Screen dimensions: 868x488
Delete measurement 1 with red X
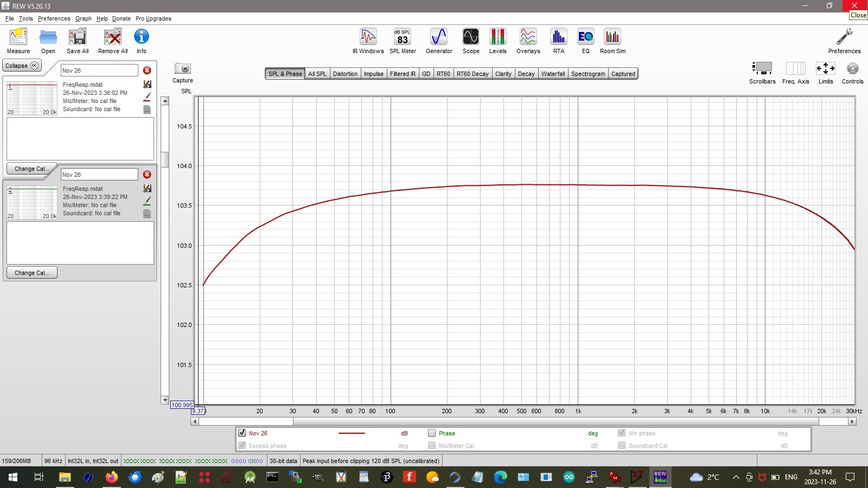[147, 70]
